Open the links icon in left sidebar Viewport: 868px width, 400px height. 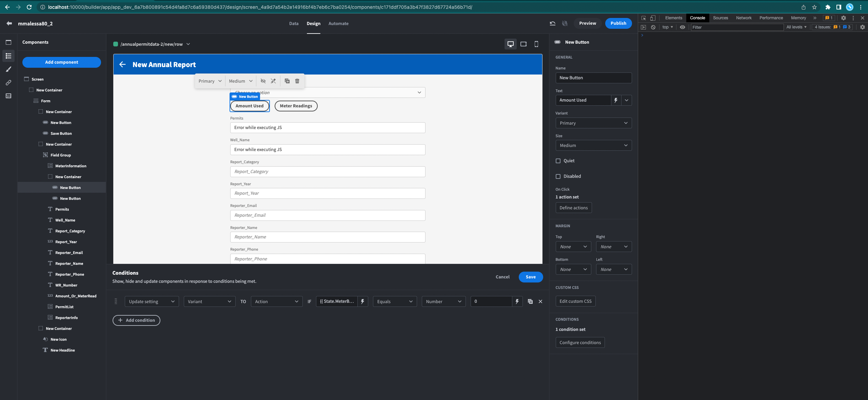(x=8, y=83)
